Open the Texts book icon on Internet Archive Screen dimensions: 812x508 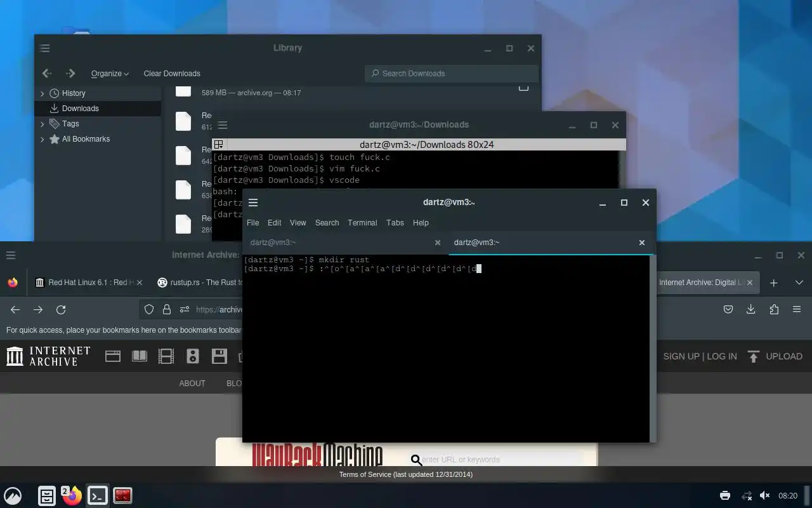[x=140, y=356]
